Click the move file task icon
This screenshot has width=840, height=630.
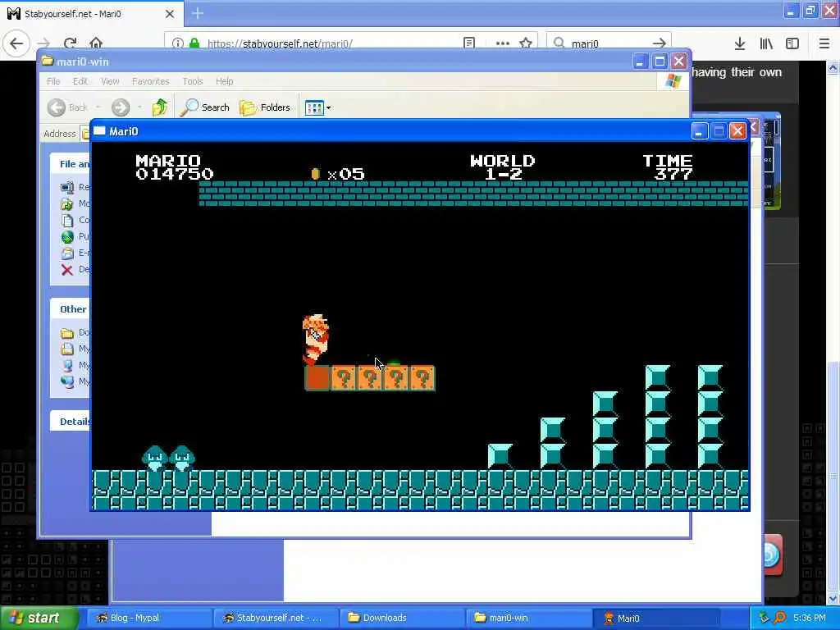point(67,203)
